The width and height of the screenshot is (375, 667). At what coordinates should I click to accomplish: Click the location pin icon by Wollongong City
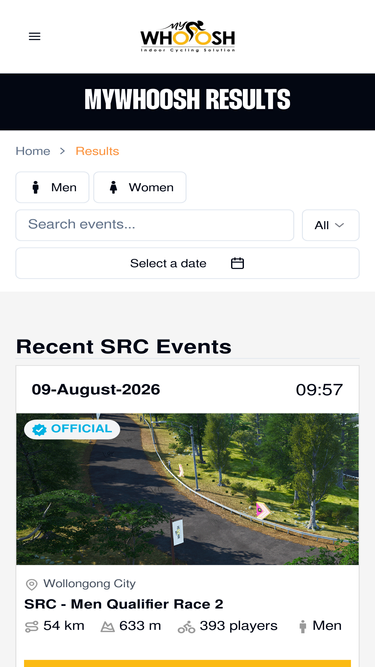click(31, 584)
